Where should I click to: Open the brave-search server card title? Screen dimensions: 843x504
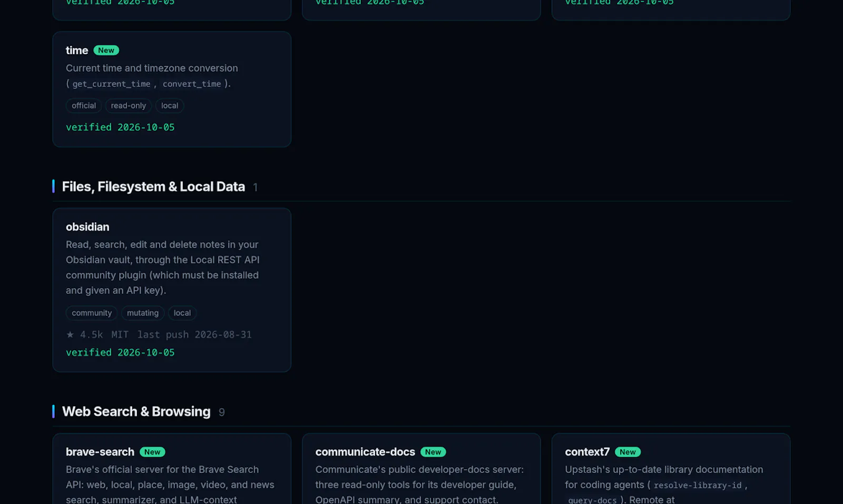[x=100, y=452]
